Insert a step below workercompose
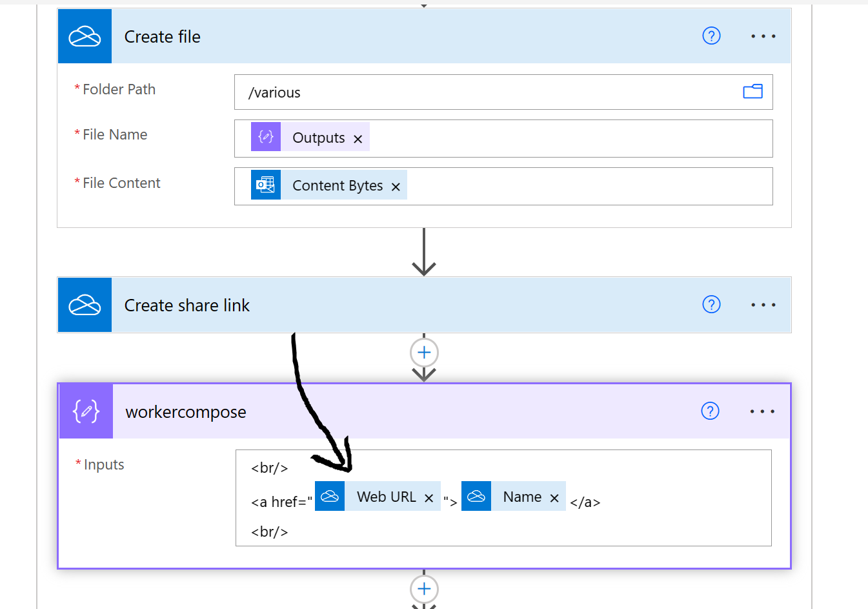 coord(424,589)
